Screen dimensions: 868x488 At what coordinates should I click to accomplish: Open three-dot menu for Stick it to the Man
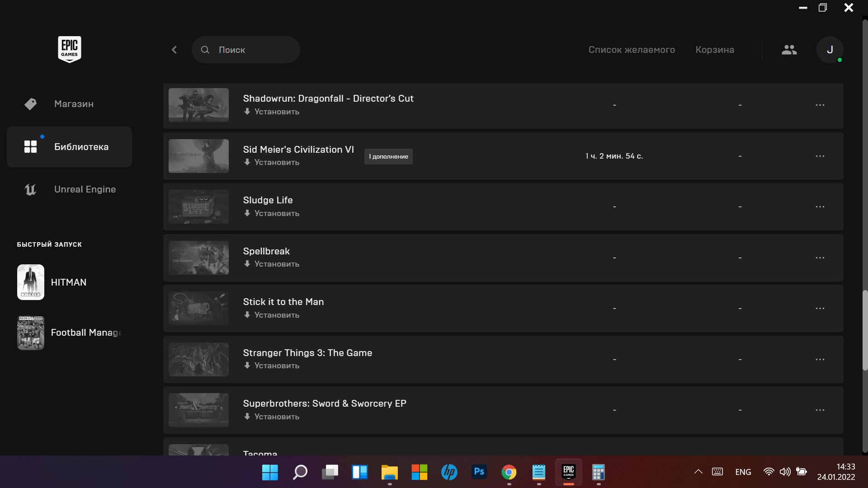(x=820, y=308)
